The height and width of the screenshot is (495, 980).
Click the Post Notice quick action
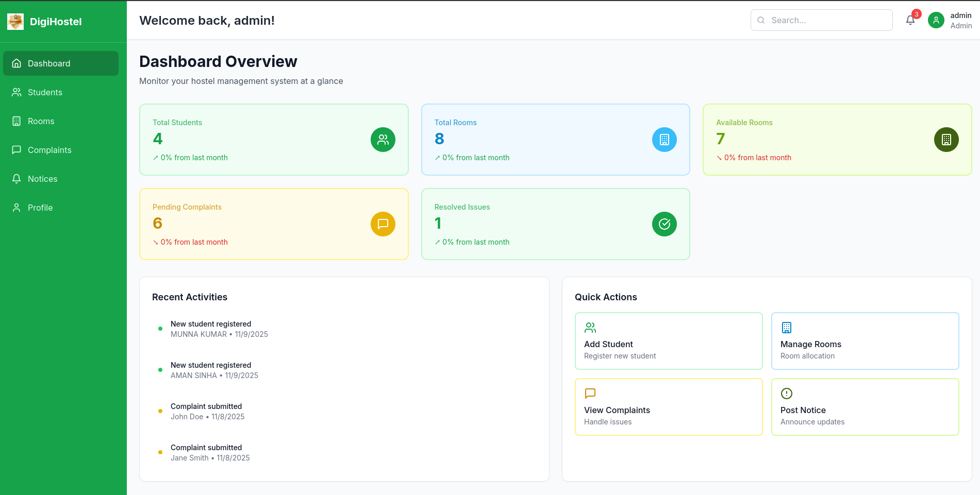[865, 406]
